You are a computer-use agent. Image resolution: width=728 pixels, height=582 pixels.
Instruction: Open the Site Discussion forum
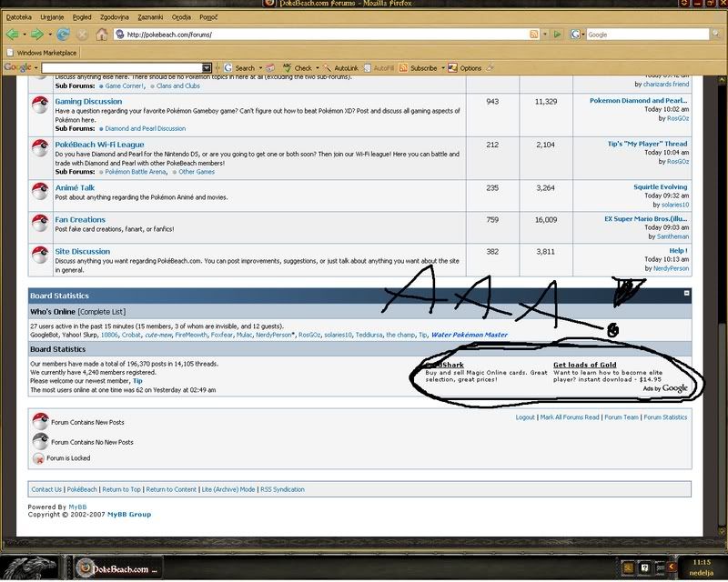click(x=82, y=251)
